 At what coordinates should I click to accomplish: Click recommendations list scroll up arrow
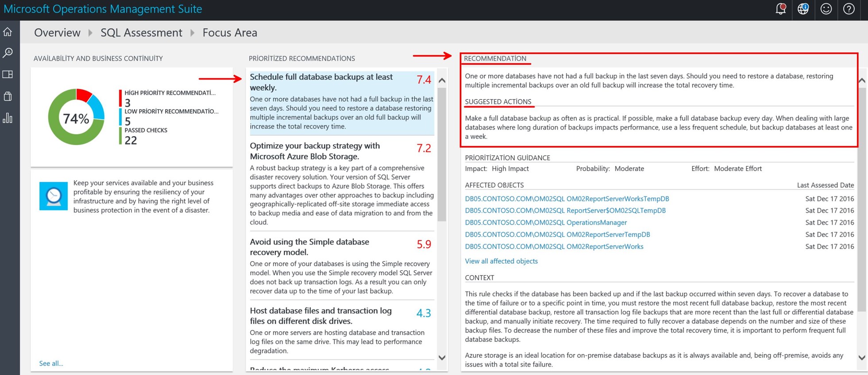click(x=442, y=80)
